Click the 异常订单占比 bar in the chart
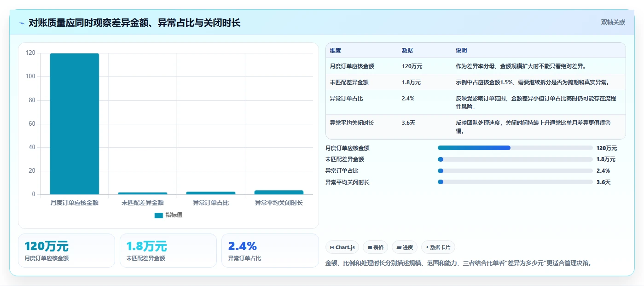644x286 pixels. pos(211,193)
